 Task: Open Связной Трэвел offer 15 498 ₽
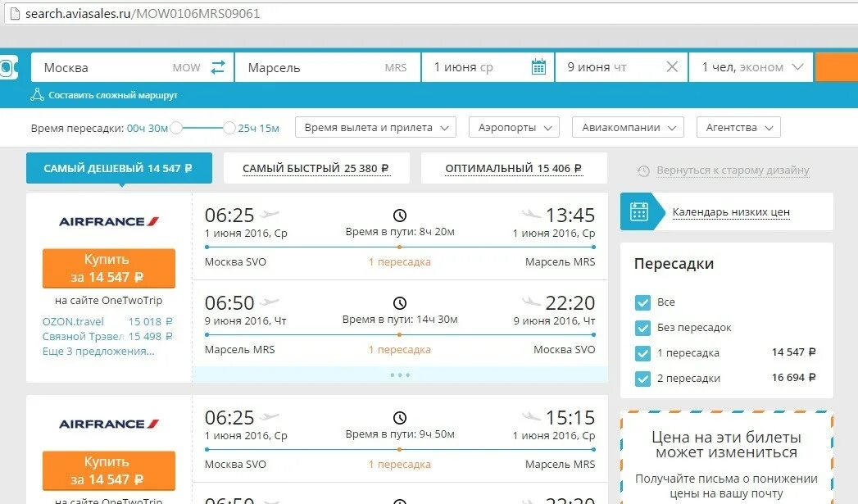[107, 337]
